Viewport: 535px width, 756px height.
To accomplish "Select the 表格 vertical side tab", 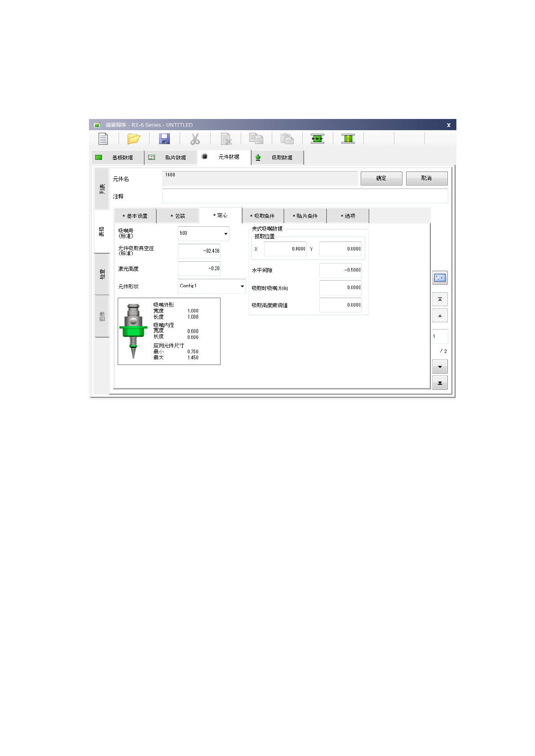I will [x=102, y=232].
